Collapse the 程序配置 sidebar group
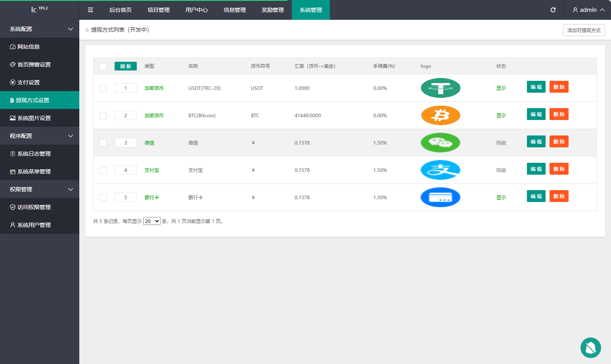Screen dimensions: 611x364 [x=40, y=136]
